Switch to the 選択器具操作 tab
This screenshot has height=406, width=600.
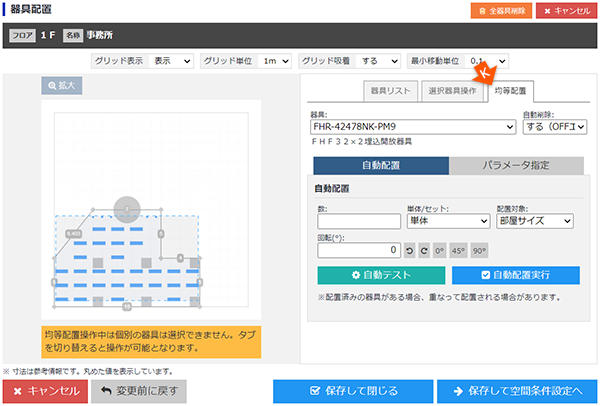(x=451, y=91)
